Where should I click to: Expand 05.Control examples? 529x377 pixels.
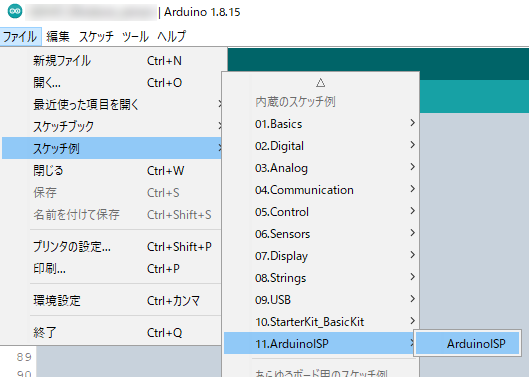click(321, 212)
